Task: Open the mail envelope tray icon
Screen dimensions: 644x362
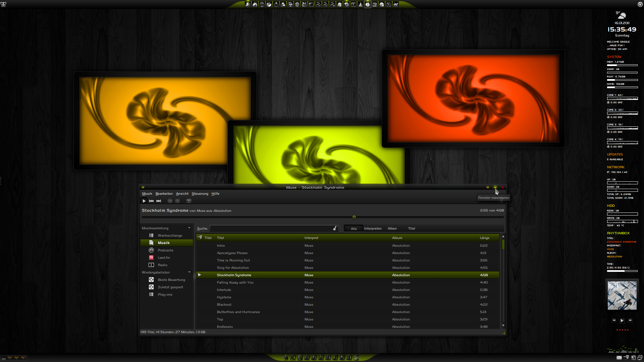Action: click(619, 358)
